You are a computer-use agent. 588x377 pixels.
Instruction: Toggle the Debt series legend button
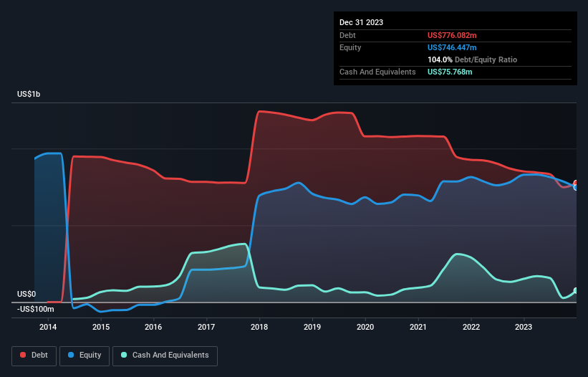(34, 355)
